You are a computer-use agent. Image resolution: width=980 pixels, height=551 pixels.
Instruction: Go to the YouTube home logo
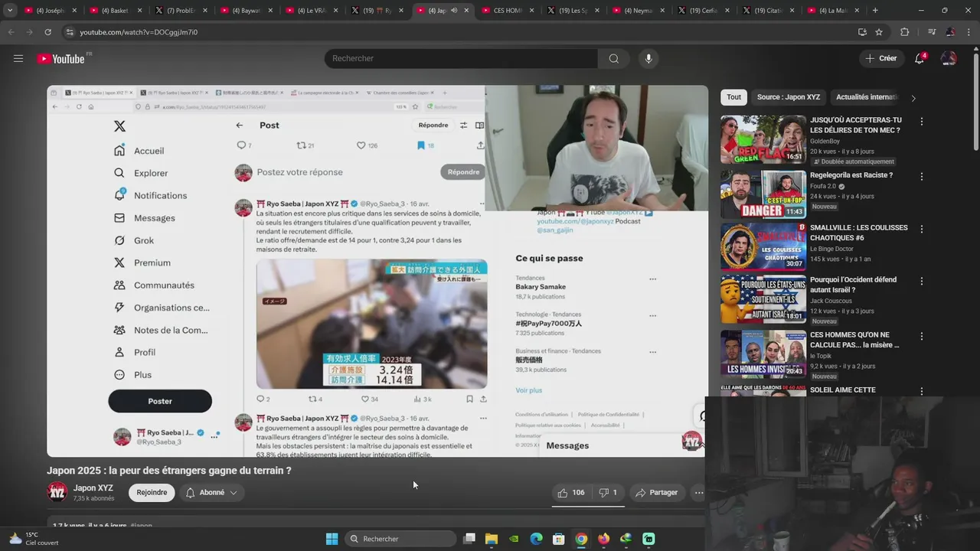[x=60, y=59]
